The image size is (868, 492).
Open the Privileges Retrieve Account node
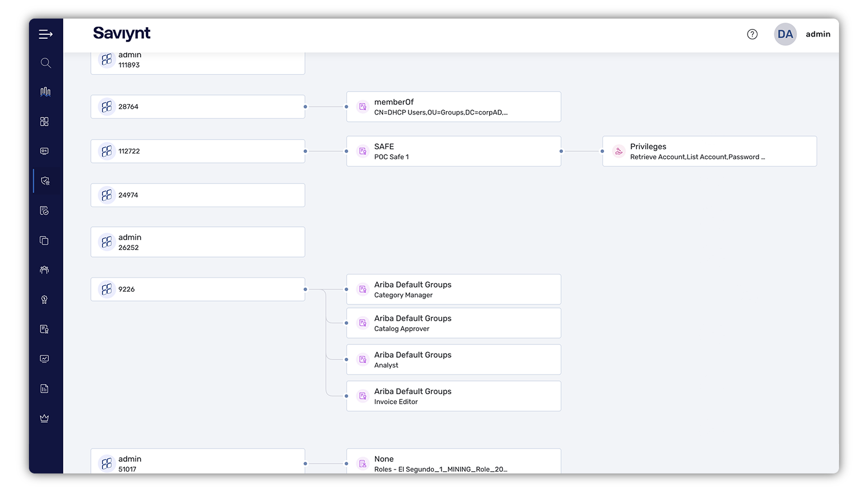(709, 151)
